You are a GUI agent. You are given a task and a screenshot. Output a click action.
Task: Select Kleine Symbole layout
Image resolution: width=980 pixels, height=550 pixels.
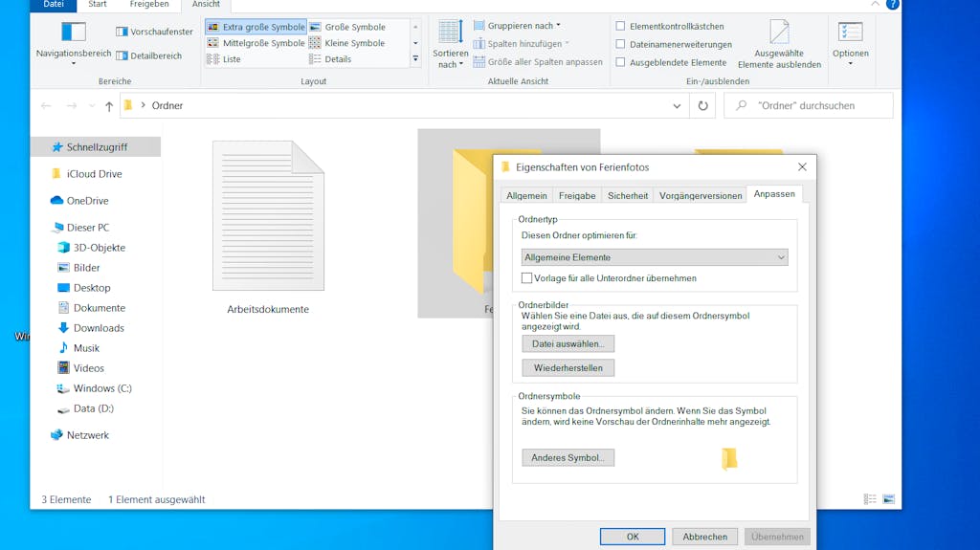tap(347, 43)
